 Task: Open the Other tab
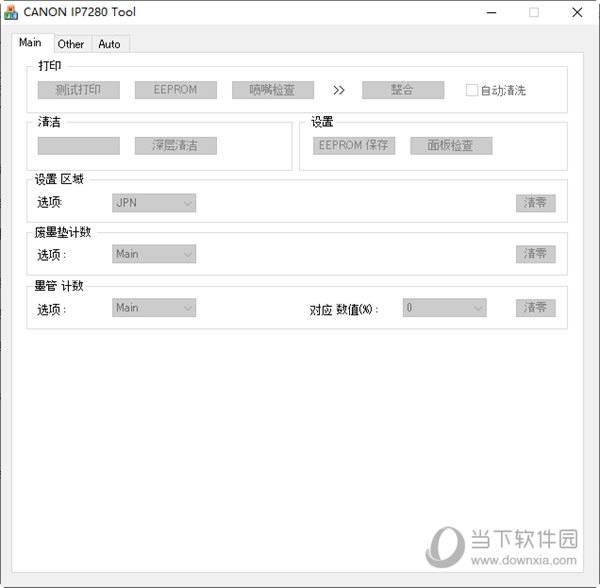pyautogui.click(x=72, y=44)
